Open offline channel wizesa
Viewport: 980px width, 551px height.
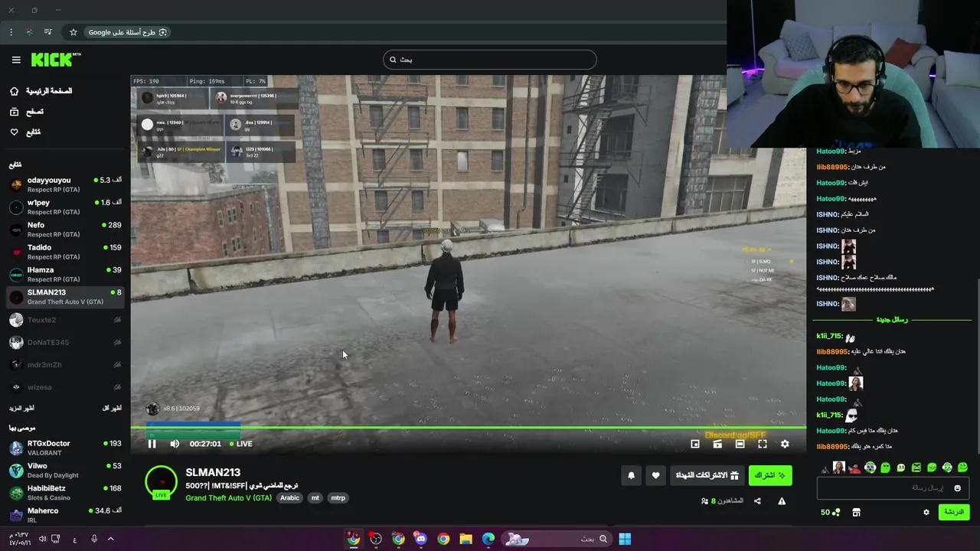click(x=65, y=387)
